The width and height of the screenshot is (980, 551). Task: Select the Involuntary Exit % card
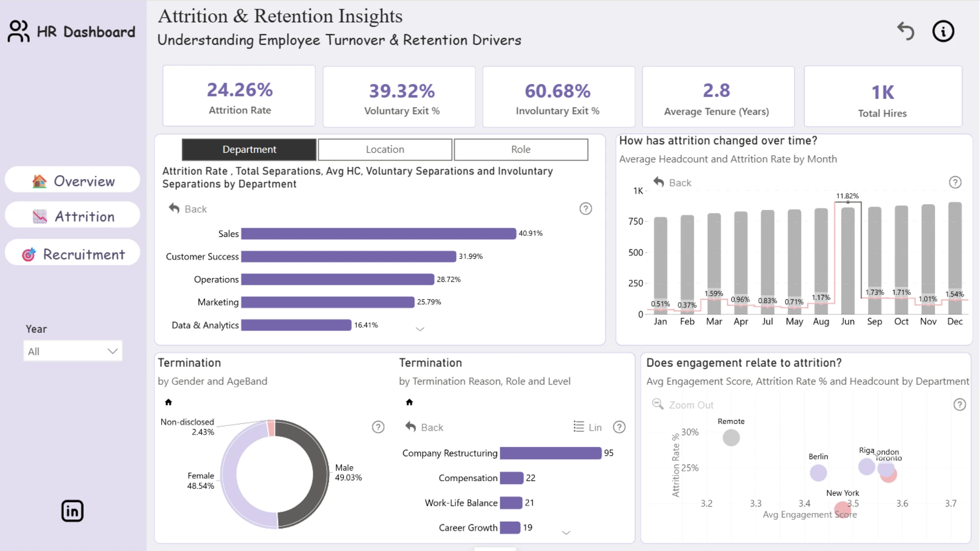pos(558,96)
